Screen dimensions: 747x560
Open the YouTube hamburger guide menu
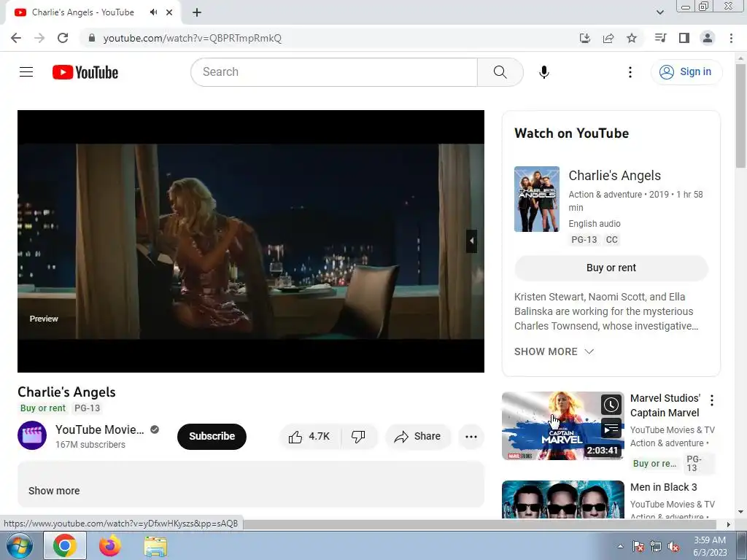[26, 72]
